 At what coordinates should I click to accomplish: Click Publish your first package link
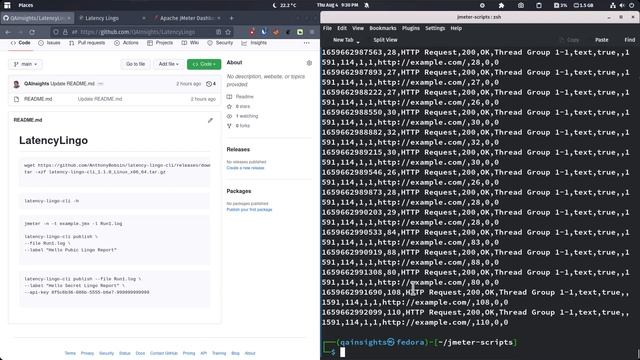[249, 209]
